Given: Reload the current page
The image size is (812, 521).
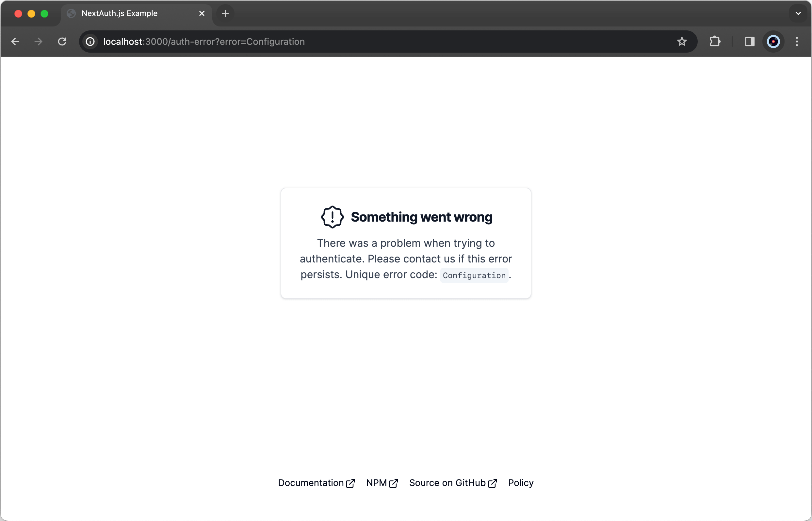Looking at the screenshot, I should 62,41.
